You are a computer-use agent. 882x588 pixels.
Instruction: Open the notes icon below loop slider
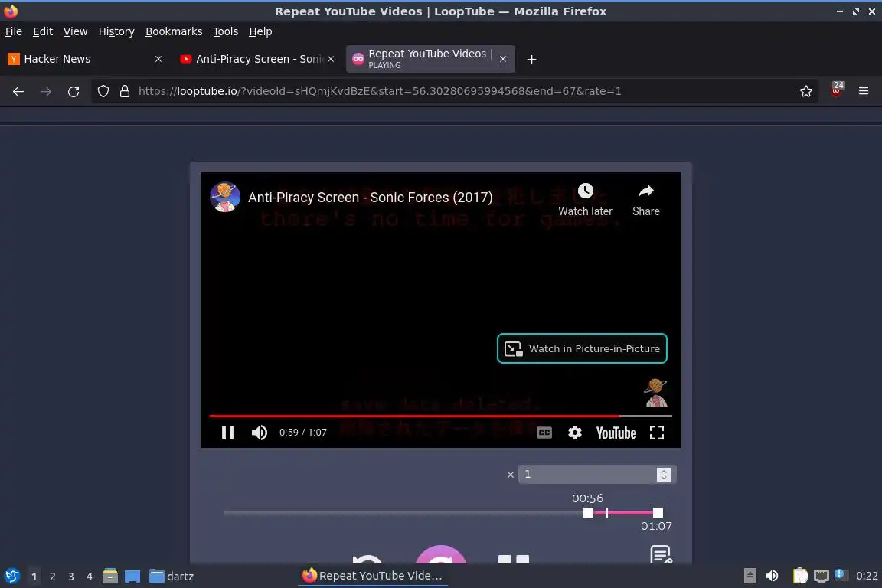point(661,554)
